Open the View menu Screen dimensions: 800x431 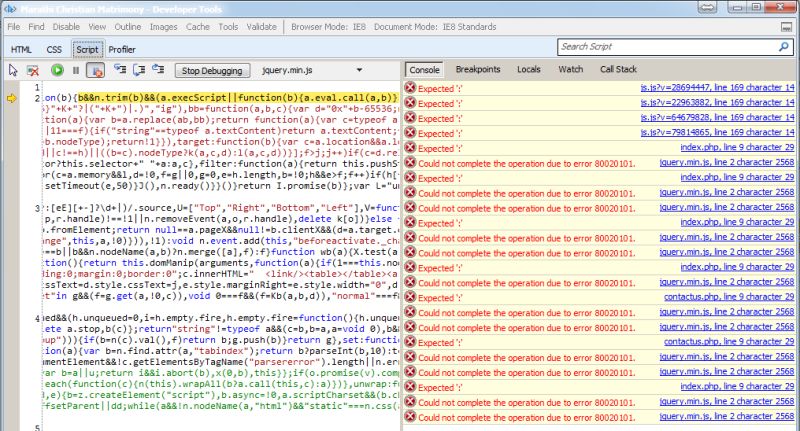point(97,27)
